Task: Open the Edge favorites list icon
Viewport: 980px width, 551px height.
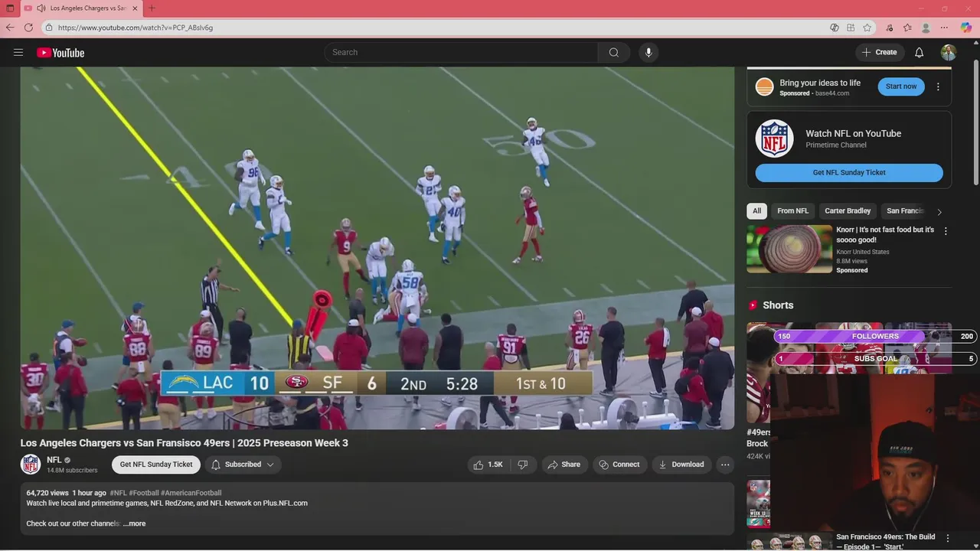Action: pos(907,28)
